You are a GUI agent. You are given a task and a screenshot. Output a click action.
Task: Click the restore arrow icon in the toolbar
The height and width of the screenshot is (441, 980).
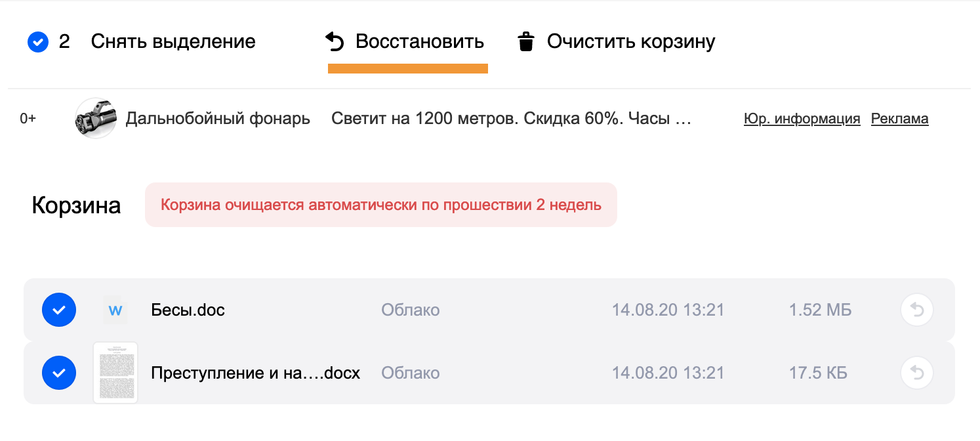click(335, 43)
